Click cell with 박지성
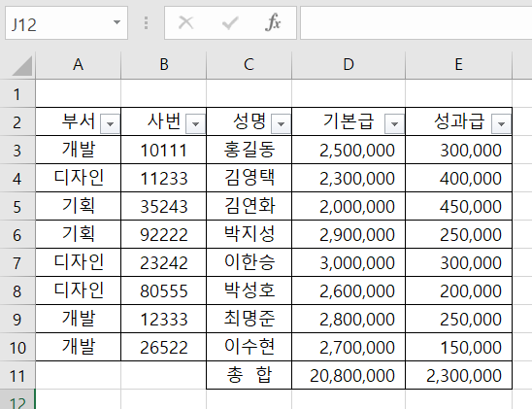This screenshot has height=409, width=532. (x=249, y=234)
